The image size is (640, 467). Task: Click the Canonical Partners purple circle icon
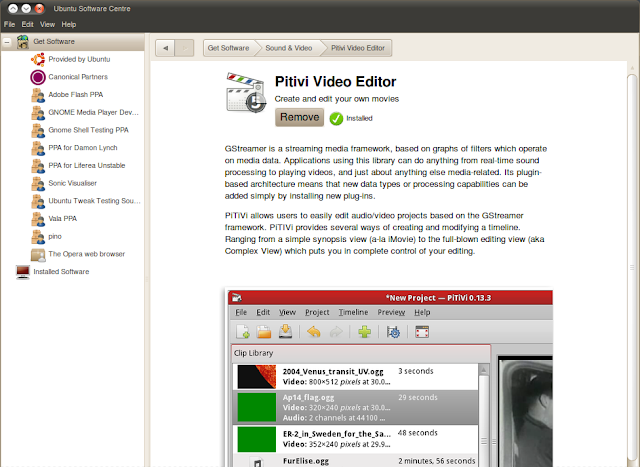[38, 77]
